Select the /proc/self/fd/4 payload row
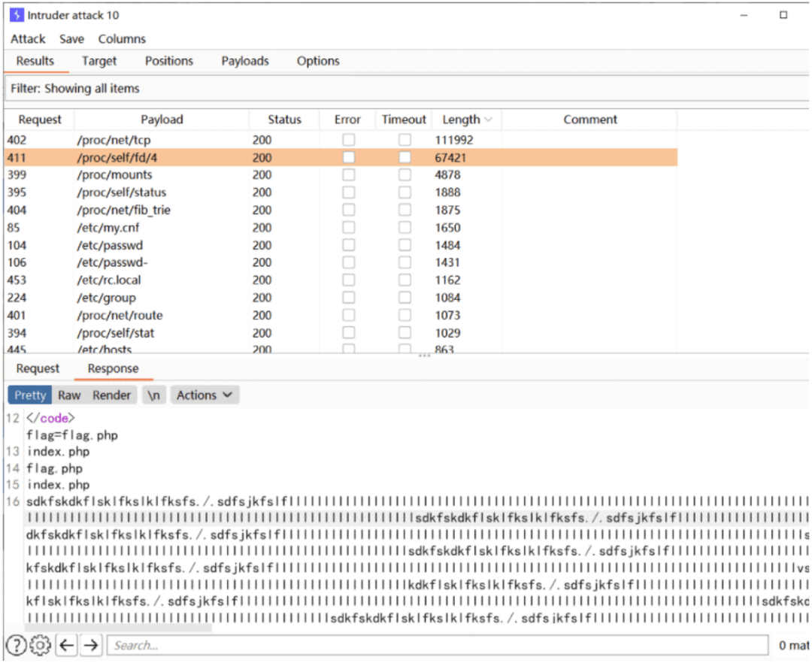 pos(341,157)
